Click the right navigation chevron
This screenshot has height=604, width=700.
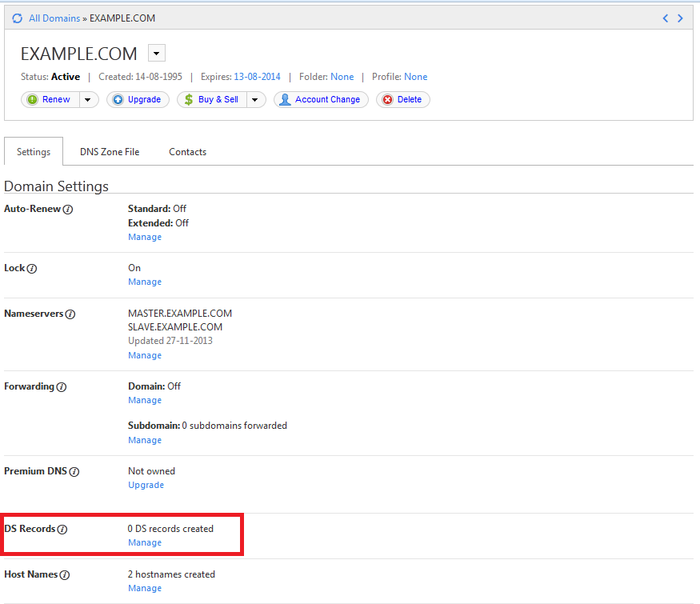click(x=681, y=17)
